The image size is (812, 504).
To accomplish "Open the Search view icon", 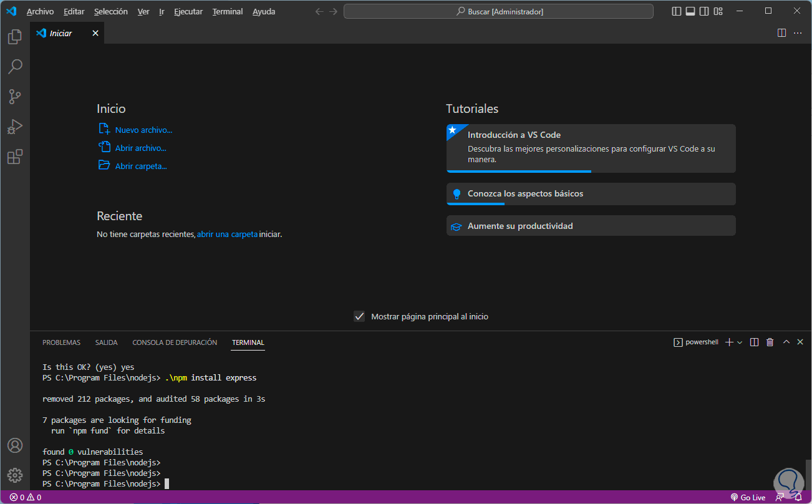I will (x=15, y=67).
